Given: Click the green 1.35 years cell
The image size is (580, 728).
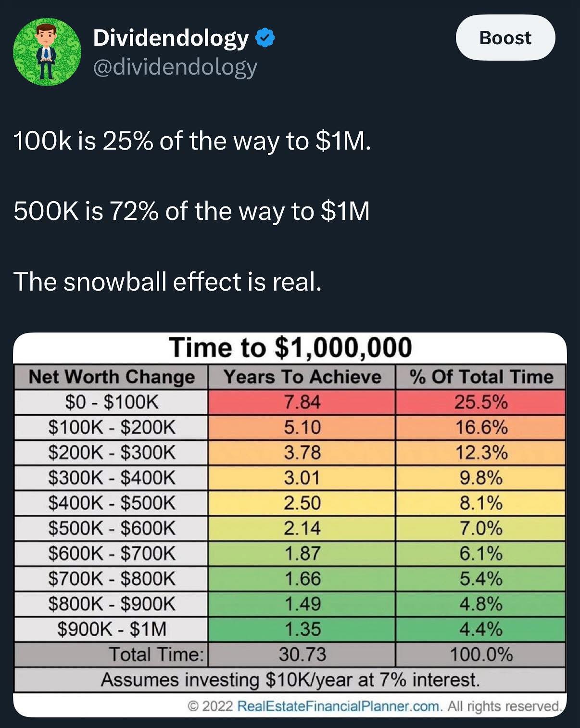Looking at the screenshot, I should tap(302, 629).
